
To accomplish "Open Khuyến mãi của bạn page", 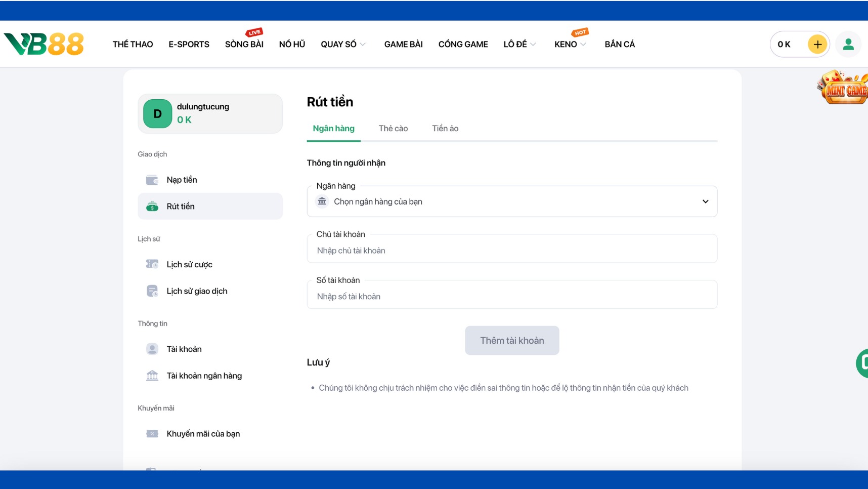I will (x=210, y=434).
